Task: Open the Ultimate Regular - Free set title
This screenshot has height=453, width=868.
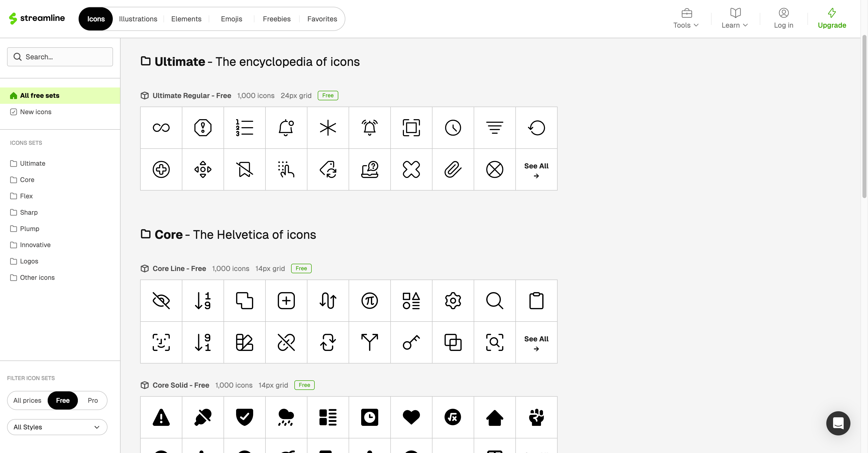Action: tap(192, 96)
